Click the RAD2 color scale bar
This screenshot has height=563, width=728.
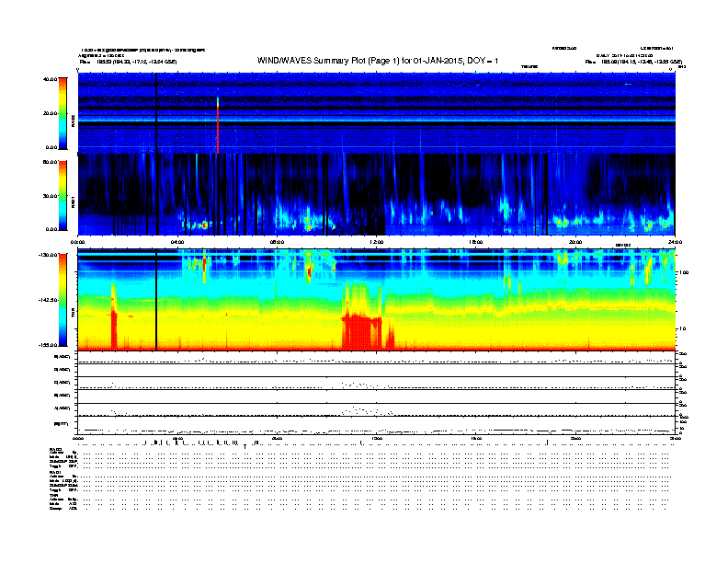pyautogui.click(x=63, y=113)
